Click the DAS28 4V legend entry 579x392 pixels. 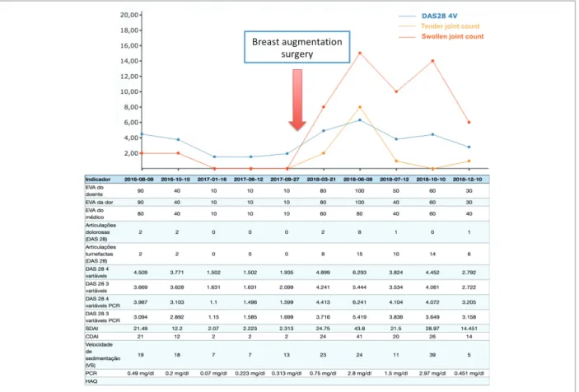[x=440, y=16]
